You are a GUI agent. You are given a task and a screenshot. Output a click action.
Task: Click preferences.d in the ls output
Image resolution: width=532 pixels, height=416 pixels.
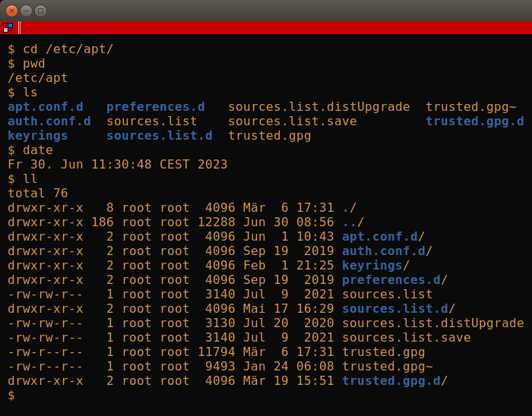(x=156, y=107)
